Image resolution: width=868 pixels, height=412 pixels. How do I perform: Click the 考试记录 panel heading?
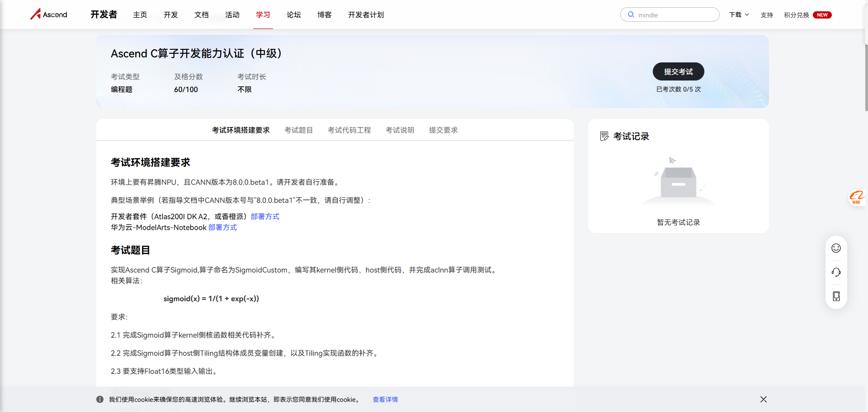[631, 136]
